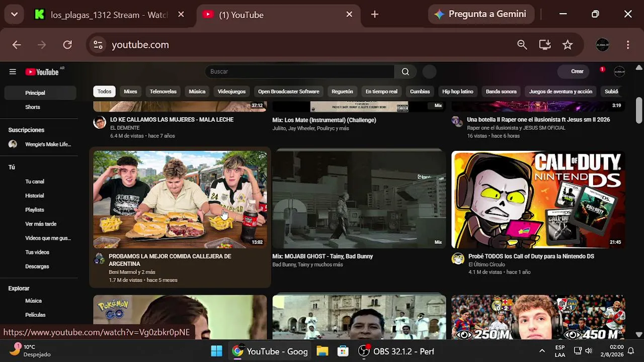644x362 pixels.
Task: Open Ver más tarde in sidebar
Action: tap(40, 224)
